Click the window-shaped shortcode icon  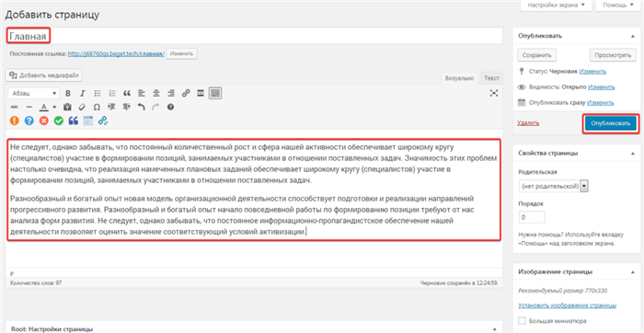[x=88, y=121]
